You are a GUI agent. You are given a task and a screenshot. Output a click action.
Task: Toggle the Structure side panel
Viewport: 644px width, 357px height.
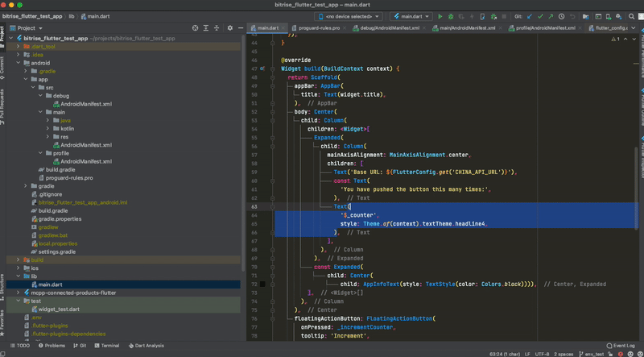(x=2, y=289)
